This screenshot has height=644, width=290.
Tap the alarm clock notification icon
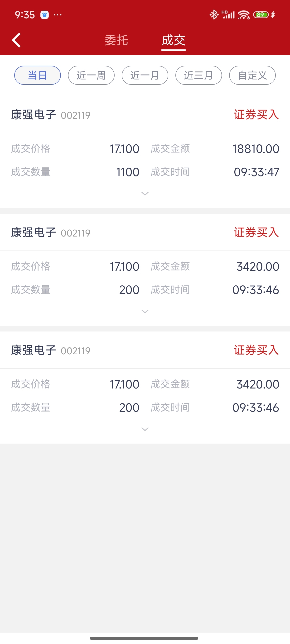[44, 15]
